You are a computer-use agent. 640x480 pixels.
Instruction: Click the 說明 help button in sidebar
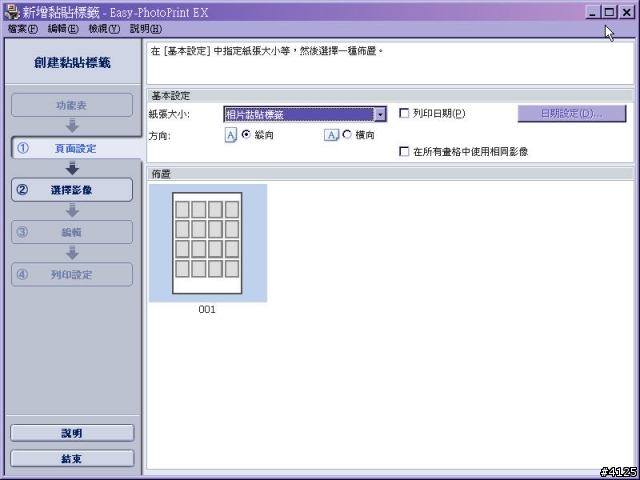72,433
